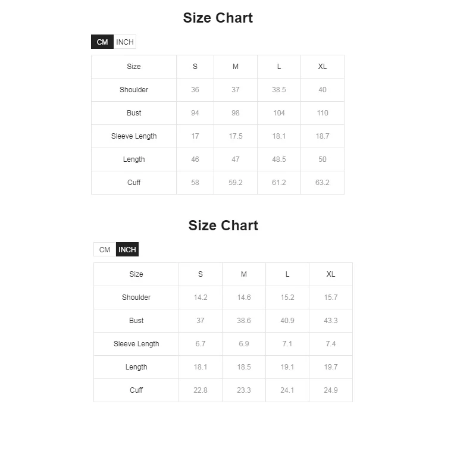Click the Shoulder value 38.5 cell

coord(279,90)
